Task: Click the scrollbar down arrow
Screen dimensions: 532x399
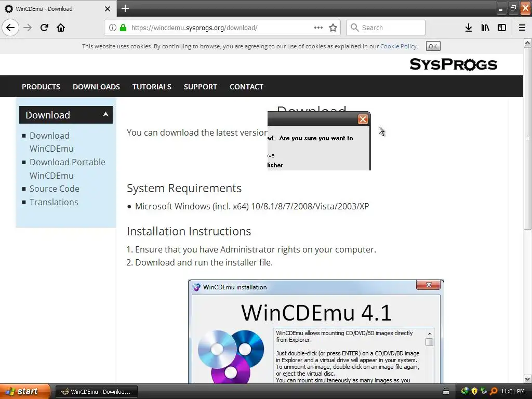Action: (527, 379)
